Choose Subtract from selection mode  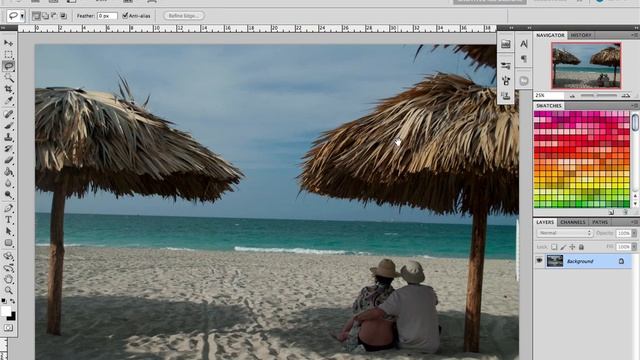[x=54, y=16]
